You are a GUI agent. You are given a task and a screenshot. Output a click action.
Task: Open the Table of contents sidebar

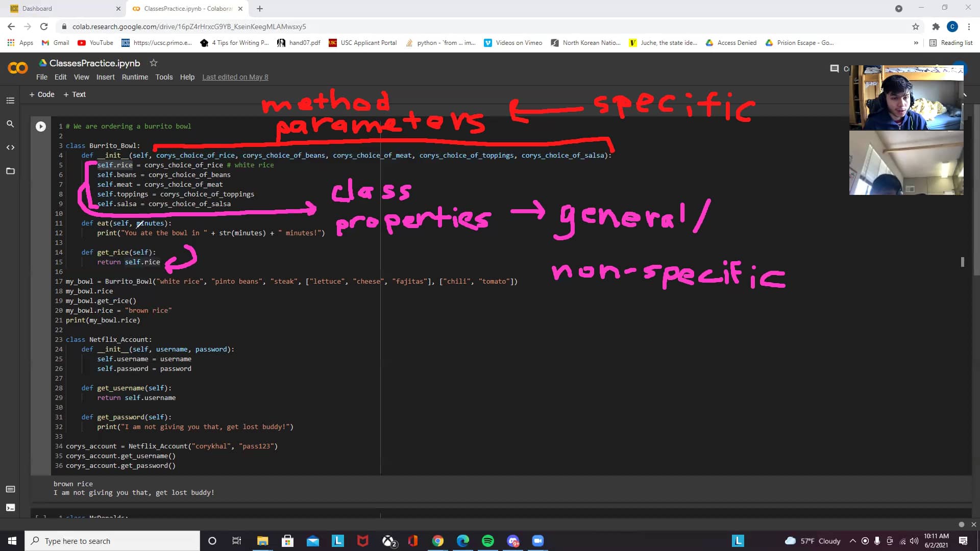(x=10, y=100)
